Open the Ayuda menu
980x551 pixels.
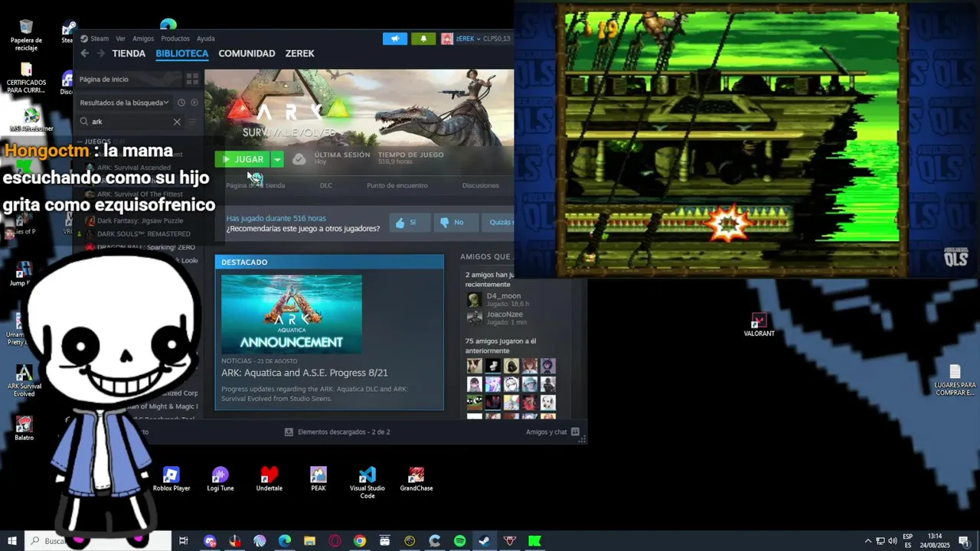click(x=206, y=38)
